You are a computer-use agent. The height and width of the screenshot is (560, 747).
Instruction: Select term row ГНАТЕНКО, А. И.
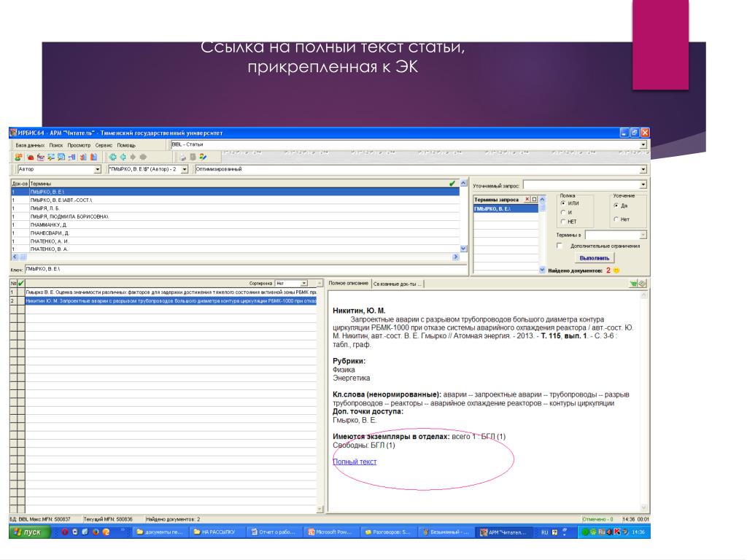point(236,241)
